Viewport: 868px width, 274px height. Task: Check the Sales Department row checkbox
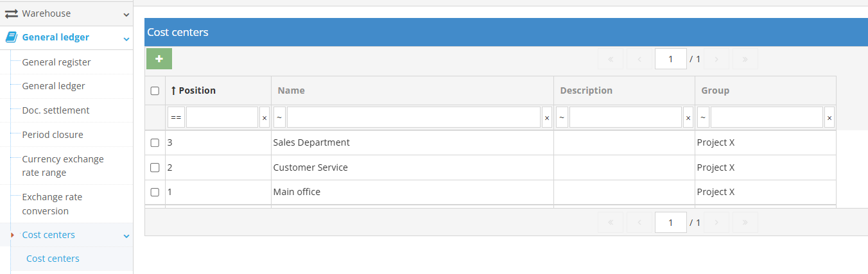[x=155, y=143]
